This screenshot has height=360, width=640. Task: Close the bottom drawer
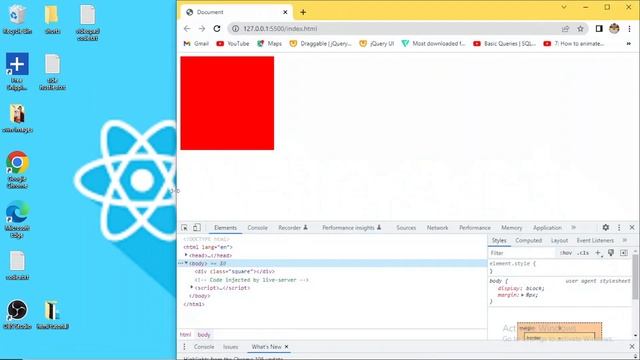(632, 347)
